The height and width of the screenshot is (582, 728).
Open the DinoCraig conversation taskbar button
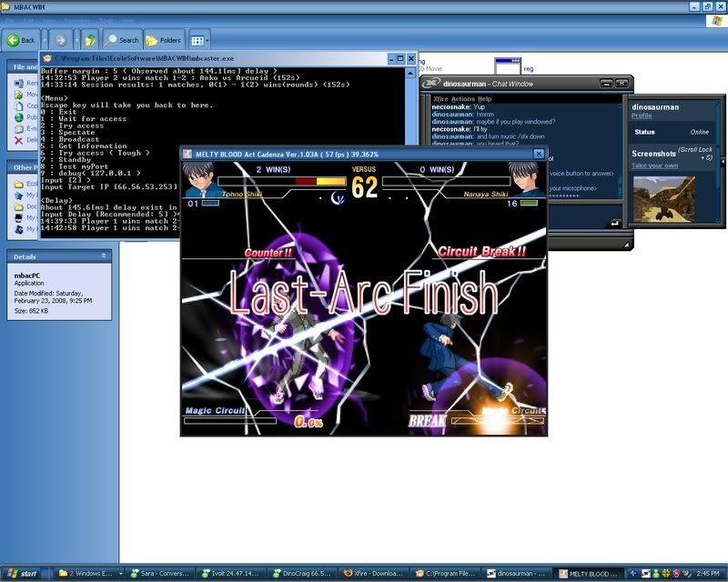click(x=302, y=574)
